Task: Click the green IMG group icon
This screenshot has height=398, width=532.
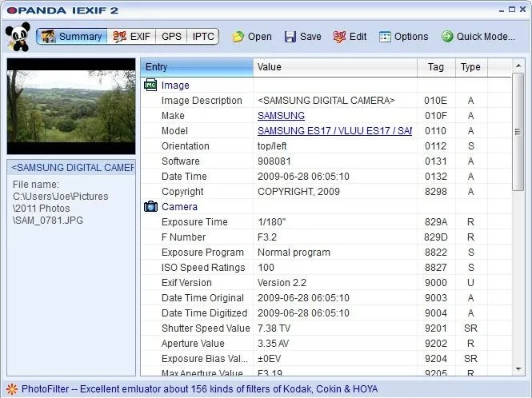Action: tap(150, 85)
